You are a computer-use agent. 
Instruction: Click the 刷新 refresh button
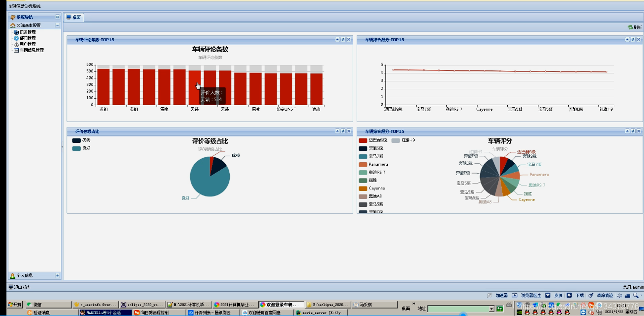tap(635, 27)
